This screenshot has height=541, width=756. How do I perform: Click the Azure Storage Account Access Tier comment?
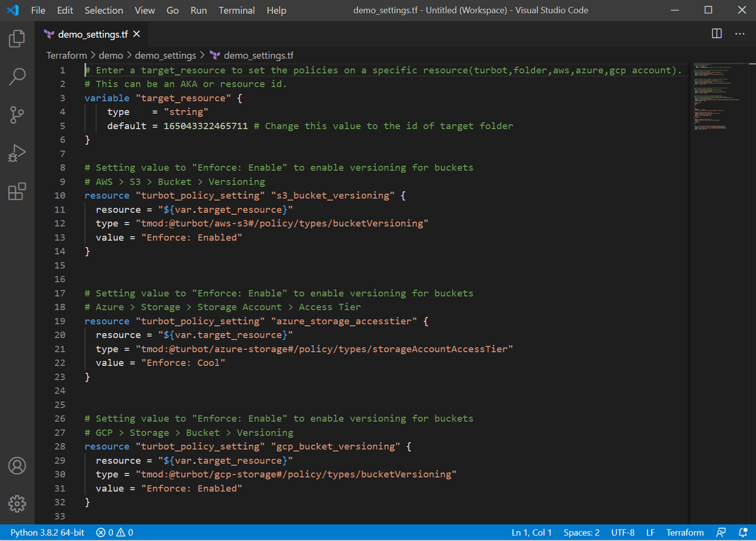[x=223, y=307]
